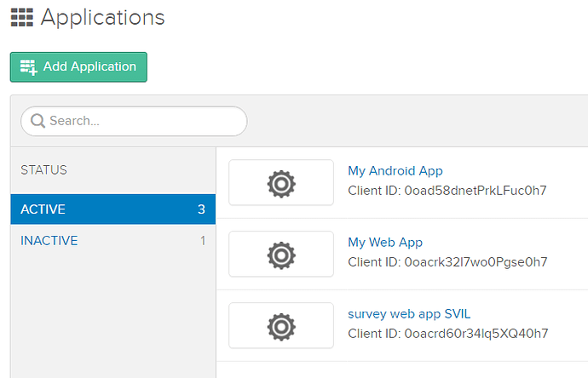Click the STATUS filter heading
The height and width of the screenshot is (378, 588).
43,170
